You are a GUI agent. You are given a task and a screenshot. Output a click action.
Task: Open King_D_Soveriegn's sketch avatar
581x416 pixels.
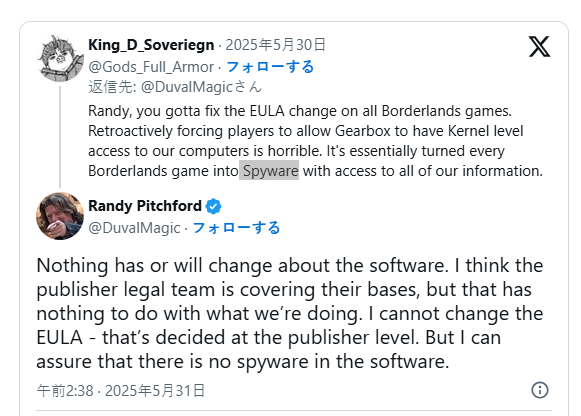point(60,59)
